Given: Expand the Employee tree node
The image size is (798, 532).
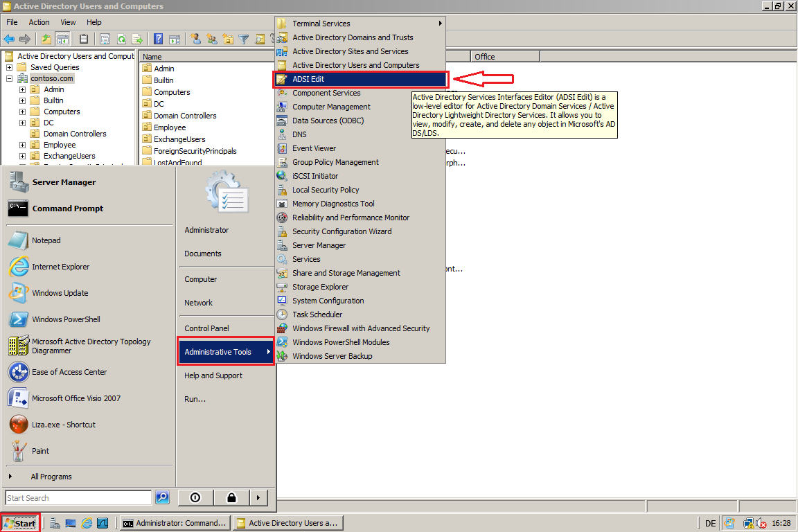Looking at the screenshot, I should [x=22, y=145].
